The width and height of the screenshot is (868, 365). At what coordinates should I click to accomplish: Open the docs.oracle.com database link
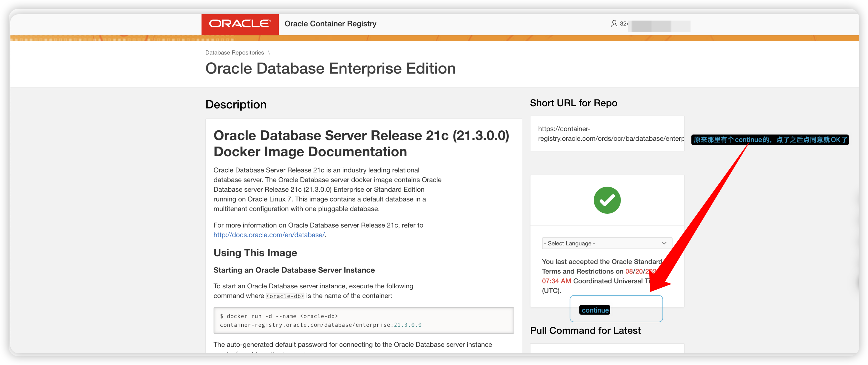[x=269, y=235]
